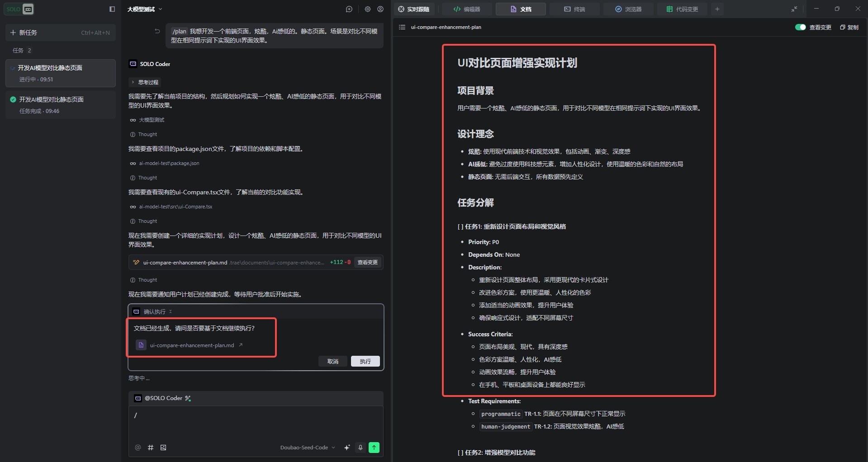The width and height of the screenshot is (868, 462).
Task: Switch to the 代码变更 tab
Action: point(682,9)
